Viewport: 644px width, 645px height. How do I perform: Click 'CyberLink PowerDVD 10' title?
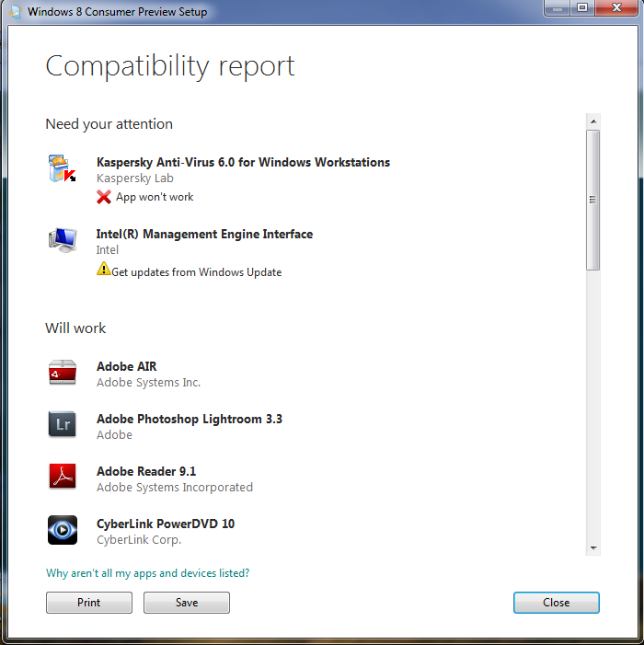[x=166, y=524]
